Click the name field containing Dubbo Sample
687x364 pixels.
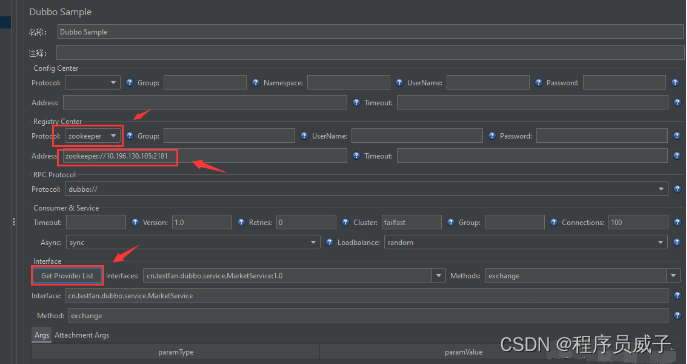(x=370, y=32)
